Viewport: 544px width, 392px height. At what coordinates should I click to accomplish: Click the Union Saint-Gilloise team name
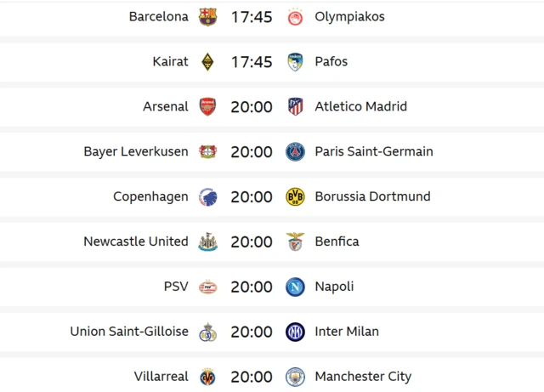pos(129,332)
